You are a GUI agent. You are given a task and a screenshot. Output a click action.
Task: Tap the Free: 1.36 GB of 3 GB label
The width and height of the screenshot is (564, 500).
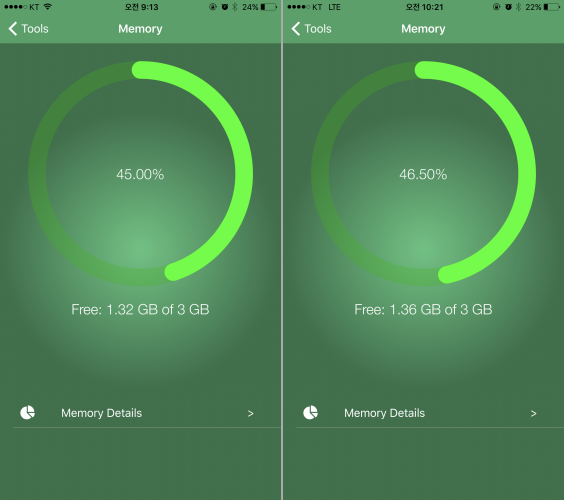[x=423, y=309]
